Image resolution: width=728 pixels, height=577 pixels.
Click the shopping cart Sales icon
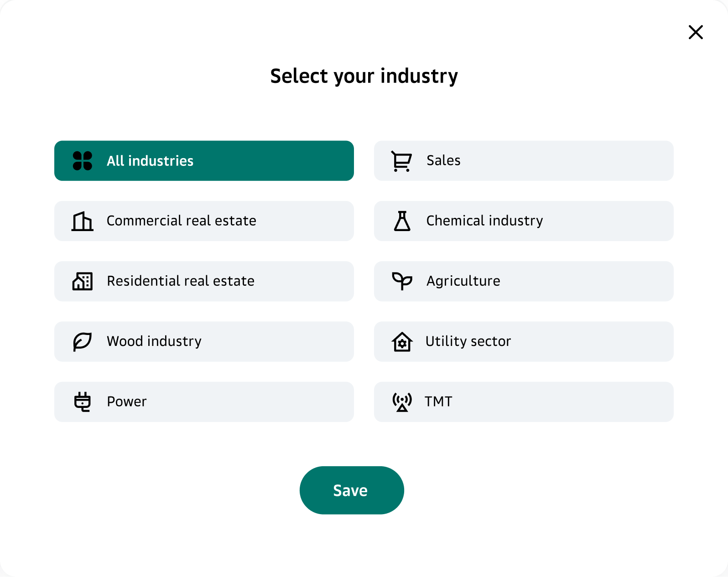(x=401, y=161)
